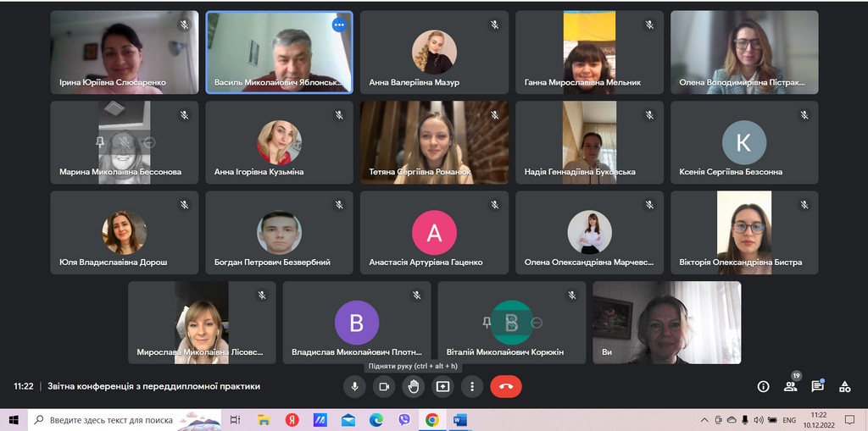Open options on Василь Яблонський's tile
The height and width of the screenshot is (431, 868).
(339, 25)
